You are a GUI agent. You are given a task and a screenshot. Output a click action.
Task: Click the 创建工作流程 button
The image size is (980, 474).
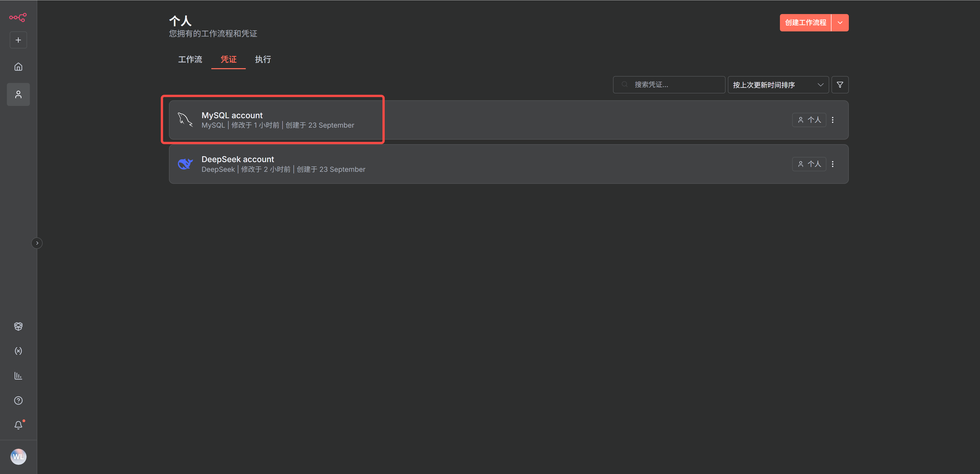805,23
